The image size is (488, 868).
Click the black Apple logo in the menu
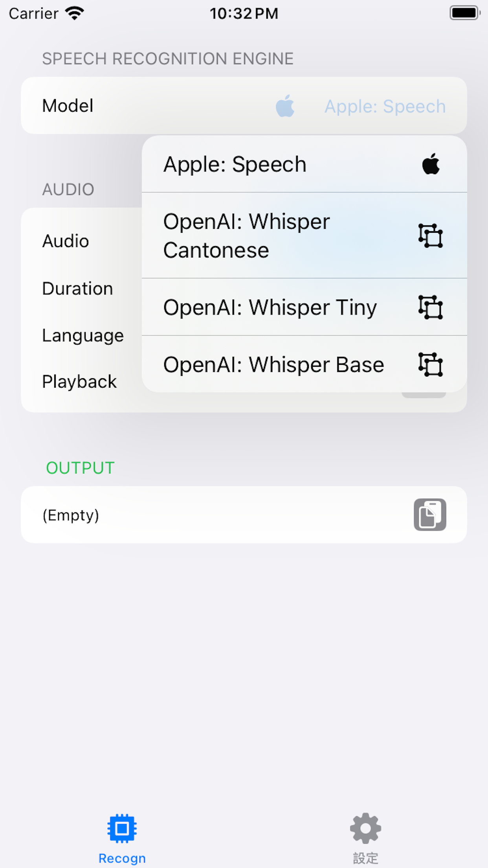[431, 164]
